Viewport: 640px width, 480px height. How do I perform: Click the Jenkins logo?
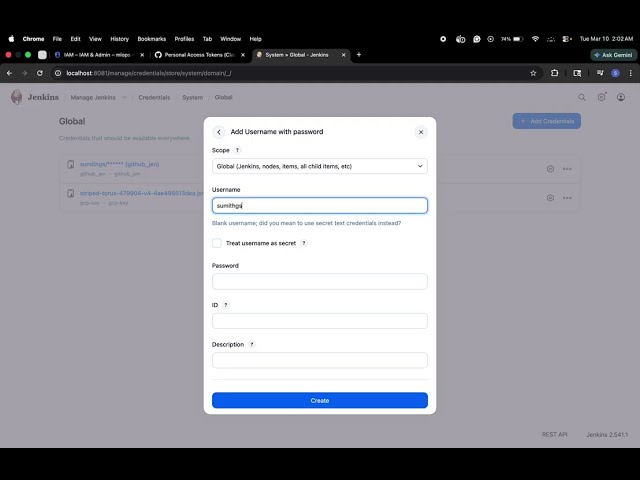pos(35,97)
